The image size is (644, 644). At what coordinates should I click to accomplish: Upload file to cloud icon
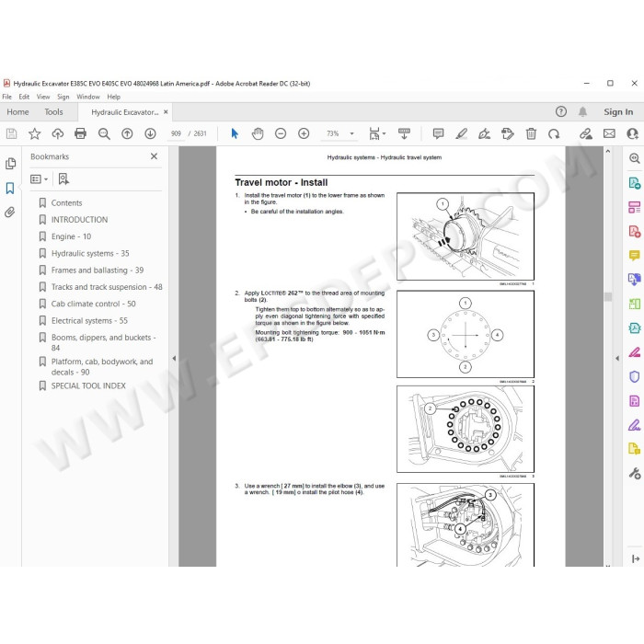click(57, 133)
